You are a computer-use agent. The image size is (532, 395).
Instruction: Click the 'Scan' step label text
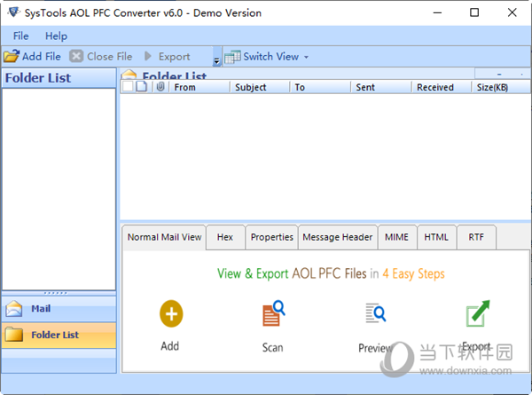(x=272, y=347)
